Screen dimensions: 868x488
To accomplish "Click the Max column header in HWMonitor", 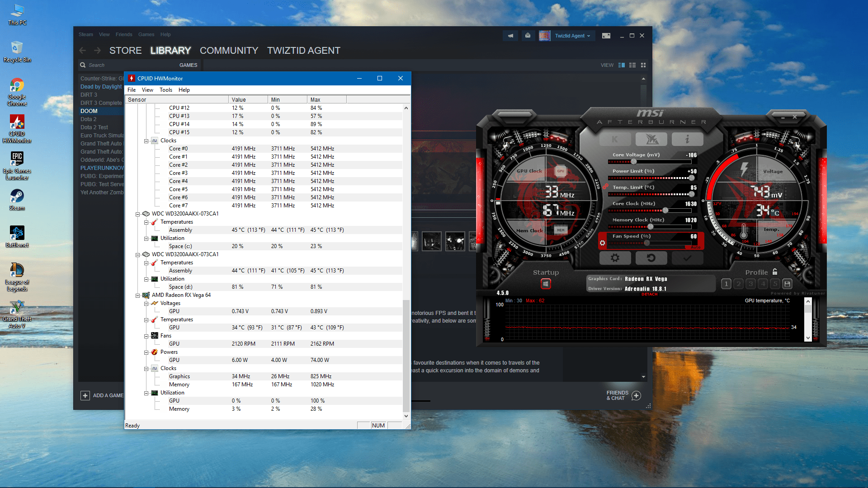I will (x=327, y=99).
